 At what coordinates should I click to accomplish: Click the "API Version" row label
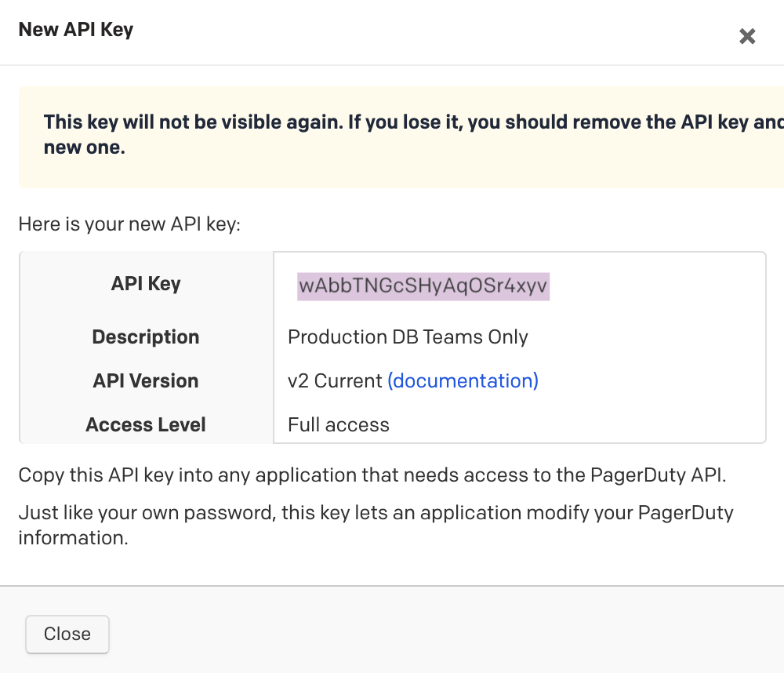coord(146,381)
